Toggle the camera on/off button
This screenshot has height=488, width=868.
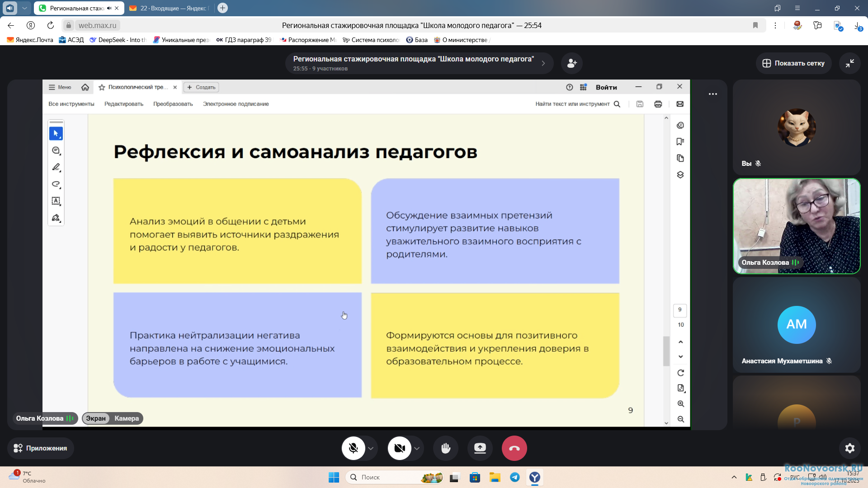400,448
